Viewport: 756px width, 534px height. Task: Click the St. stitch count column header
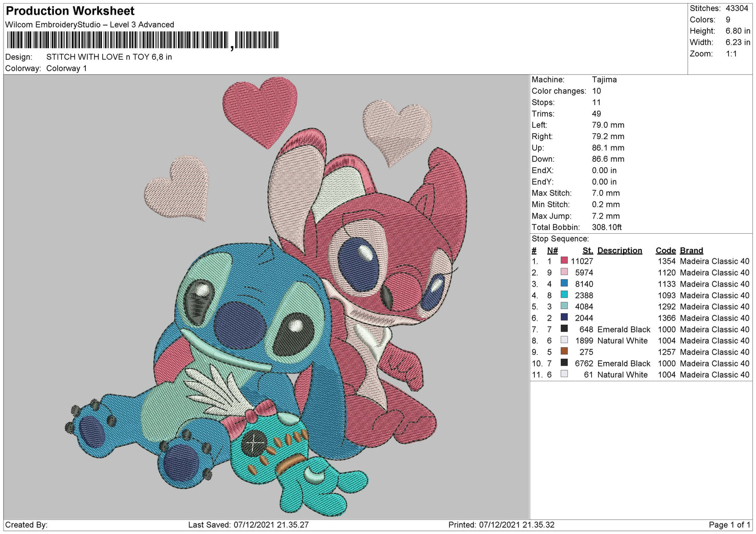(588, 251)
